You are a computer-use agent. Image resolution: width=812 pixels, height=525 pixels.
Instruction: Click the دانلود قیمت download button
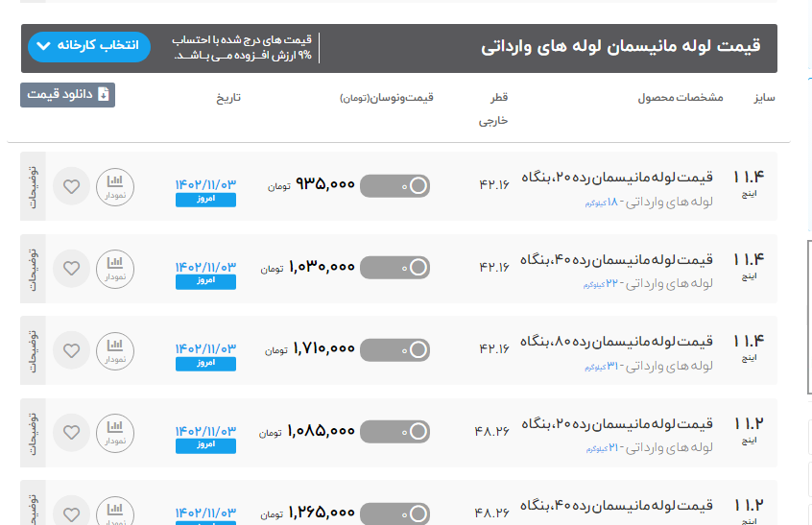pos(67,95)
